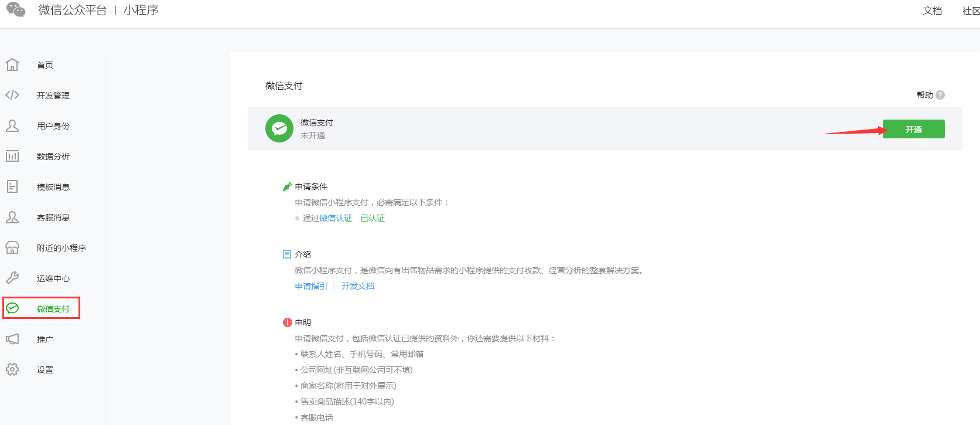
Task: Click the 申明 section heading
Action: [x=303, y=322]
